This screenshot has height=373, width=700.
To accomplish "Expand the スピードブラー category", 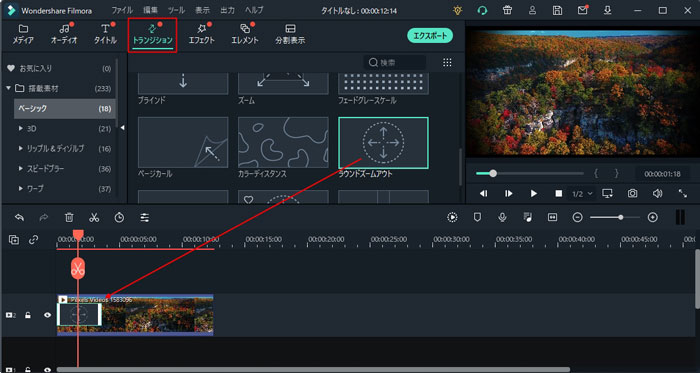I will 21,169.
